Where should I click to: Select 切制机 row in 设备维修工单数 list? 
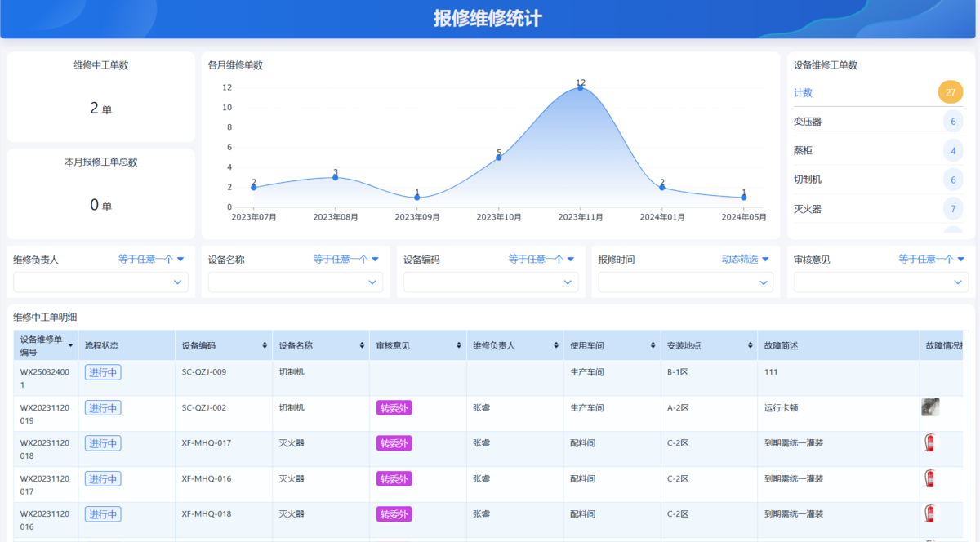[x=879, y=180]
